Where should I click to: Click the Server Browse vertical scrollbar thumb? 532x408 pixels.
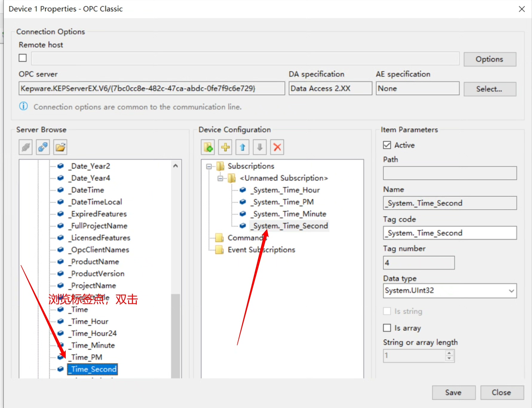click(x=176, y=334)
